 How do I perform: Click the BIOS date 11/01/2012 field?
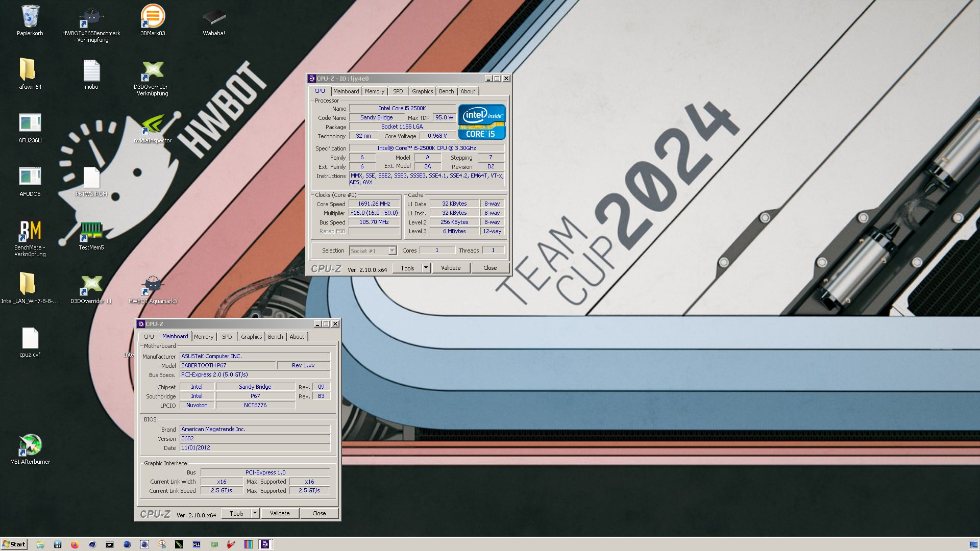(x=255, y=447)
